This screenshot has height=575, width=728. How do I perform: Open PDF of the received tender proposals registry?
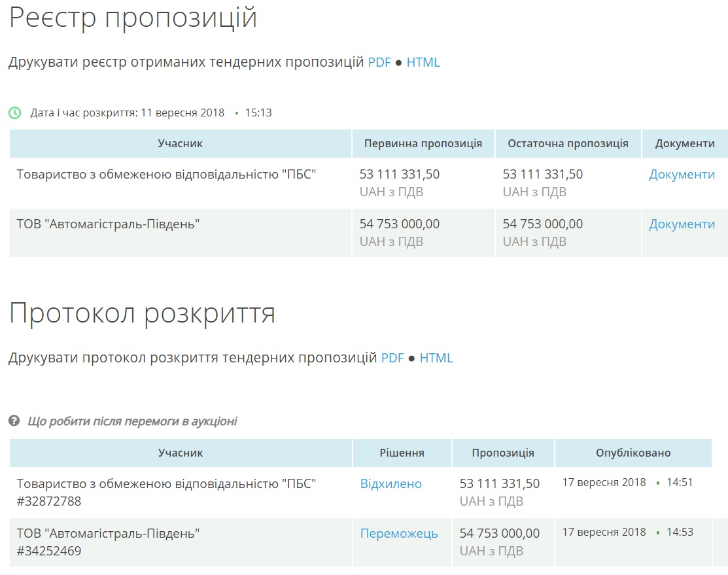tap(379, 63)
